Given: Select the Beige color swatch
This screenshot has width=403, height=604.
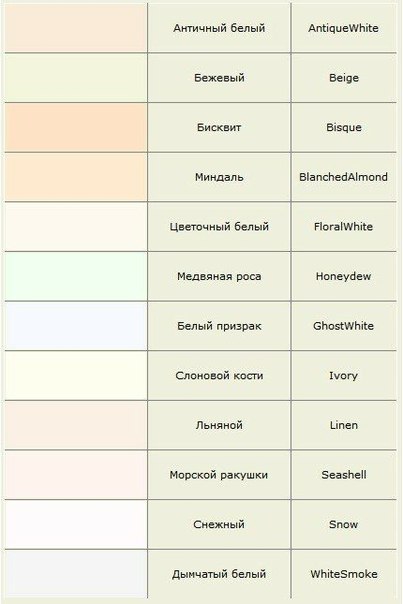Looking at the screenshot, I should (x=76, y=78).
